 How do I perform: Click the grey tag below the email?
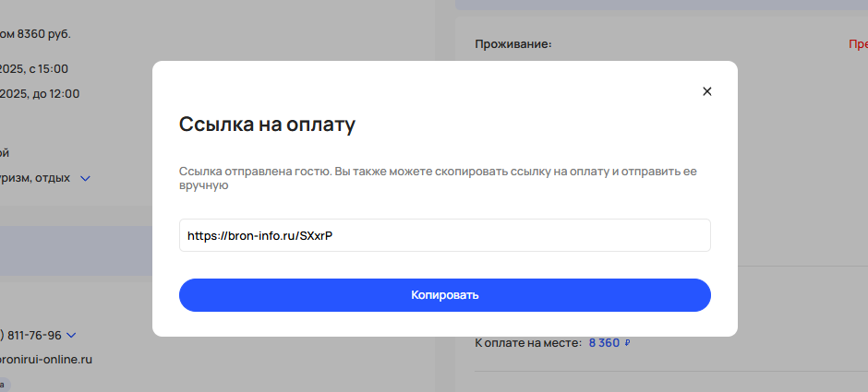tap(4, 384)
